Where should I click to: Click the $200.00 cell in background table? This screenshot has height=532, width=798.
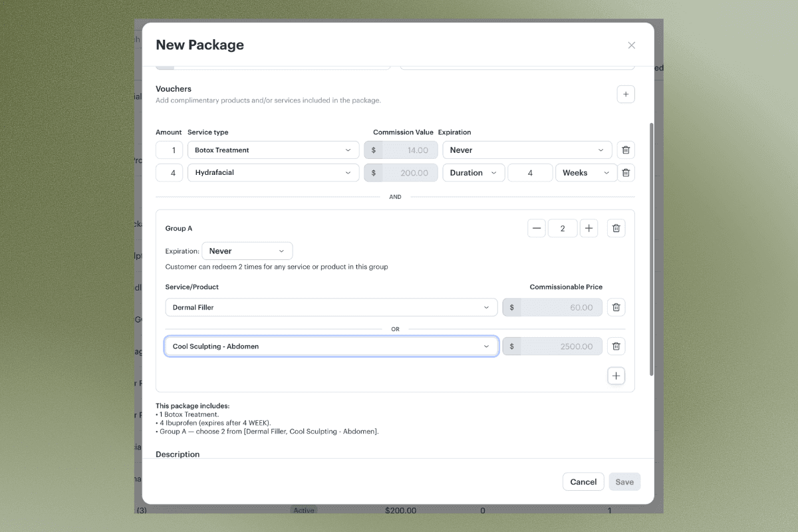coord(400,511)
